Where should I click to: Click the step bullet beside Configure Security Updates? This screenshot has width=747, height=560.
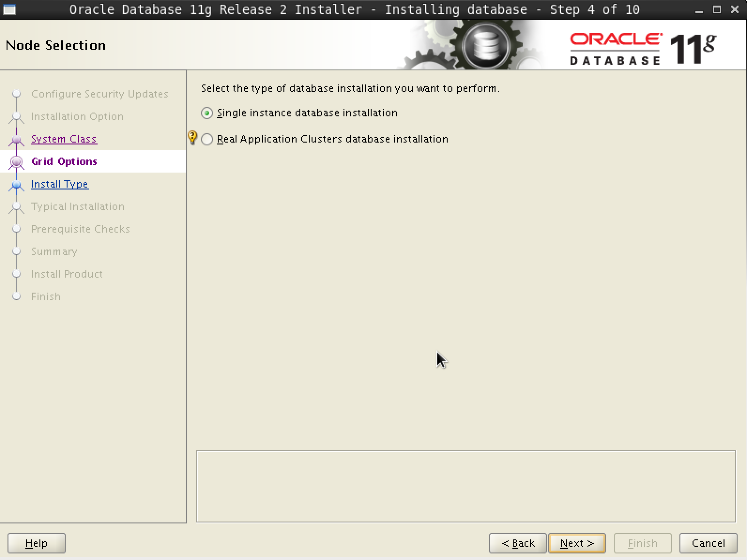[16, 94]
